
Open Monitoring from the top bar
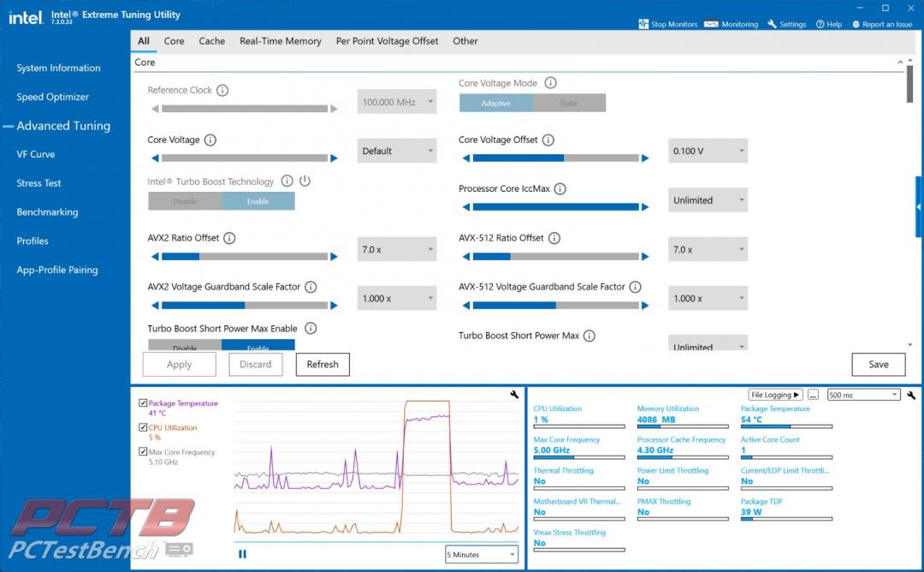point(731,24)
